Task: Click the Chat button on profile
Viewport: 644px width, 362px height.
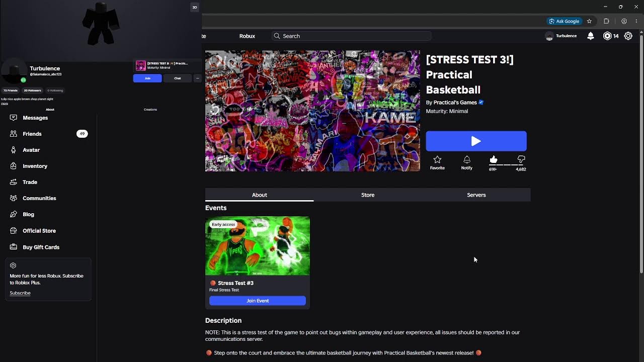Action: (x=178, y=78)
